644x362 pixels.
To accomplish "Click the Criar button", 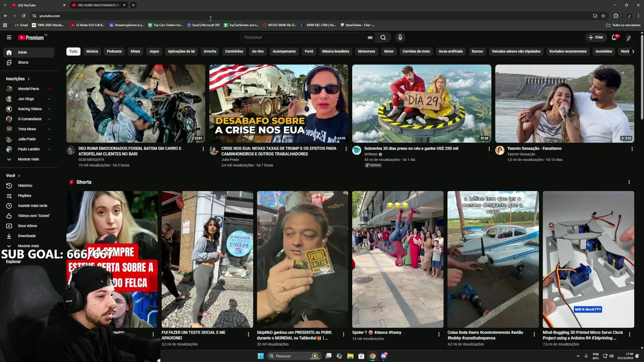I will (596, 37).
